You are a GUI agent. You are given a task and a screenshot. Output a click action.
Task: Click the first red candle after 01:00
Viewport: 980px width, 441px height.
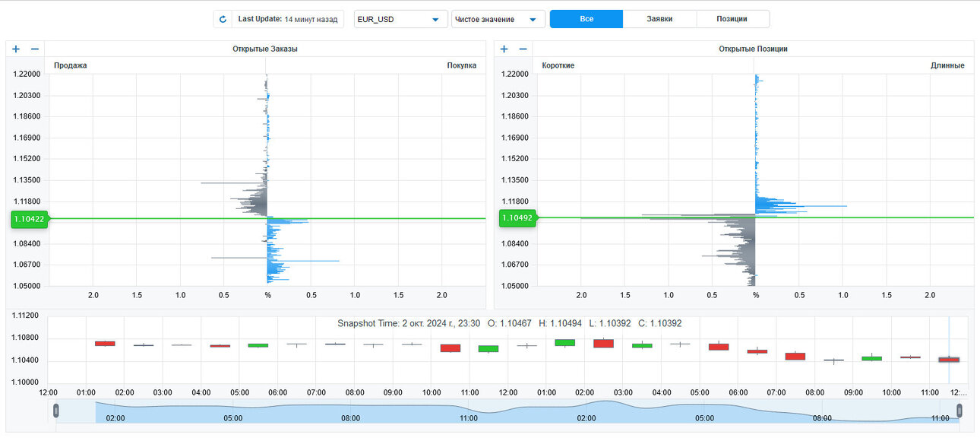[x=105, y=344]
